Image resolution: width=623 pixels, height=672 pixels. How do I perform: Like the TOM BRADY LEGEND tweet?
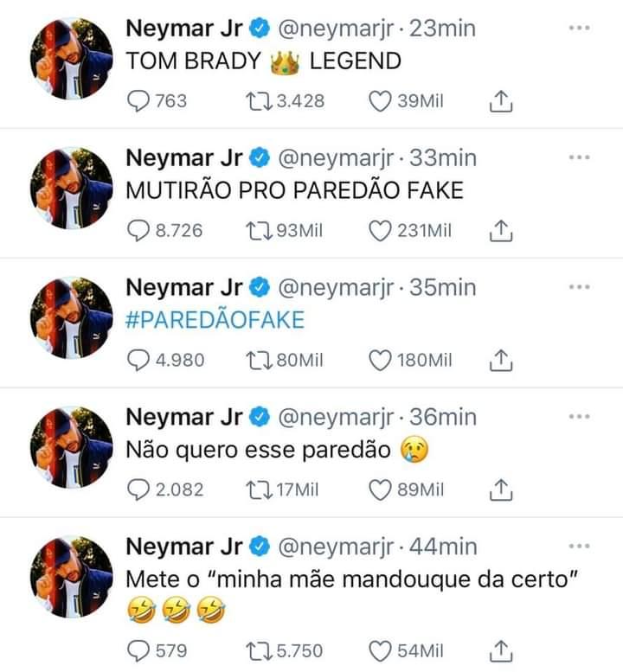pyautogui.click(x=382, y=101)
